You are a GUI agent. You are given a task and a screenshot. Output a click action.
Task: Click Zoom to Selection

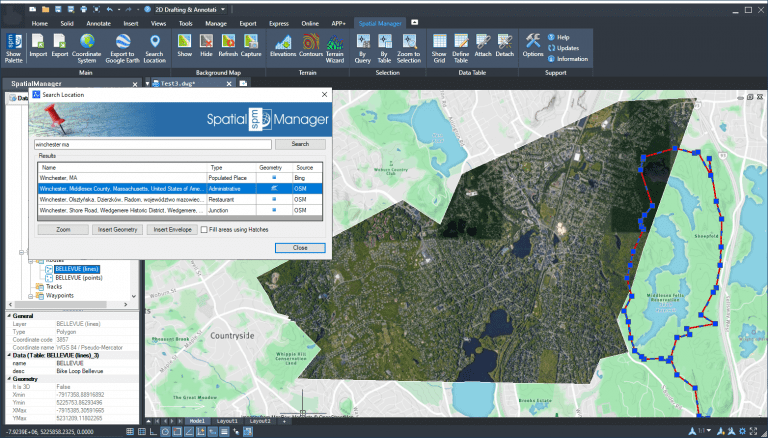pos(409,48)
